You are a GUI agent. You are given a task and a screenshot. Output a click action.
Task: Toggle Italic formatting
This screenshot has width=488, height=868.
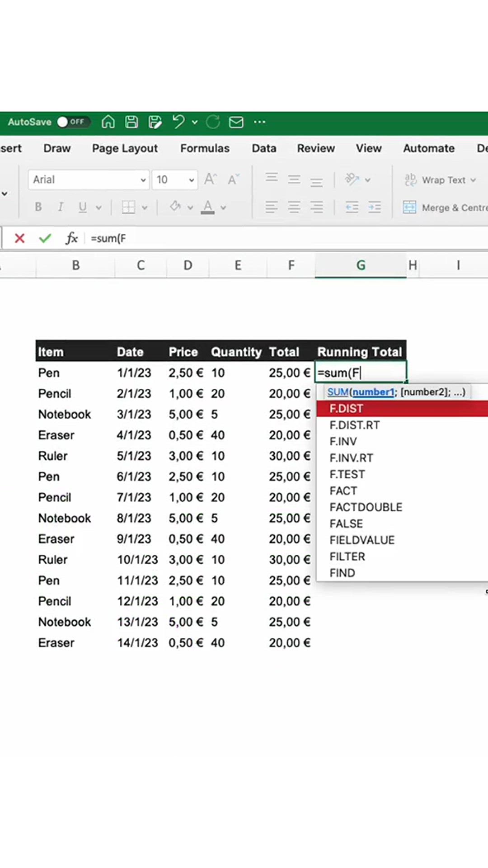pyautogui.click(x=60, y=208)
